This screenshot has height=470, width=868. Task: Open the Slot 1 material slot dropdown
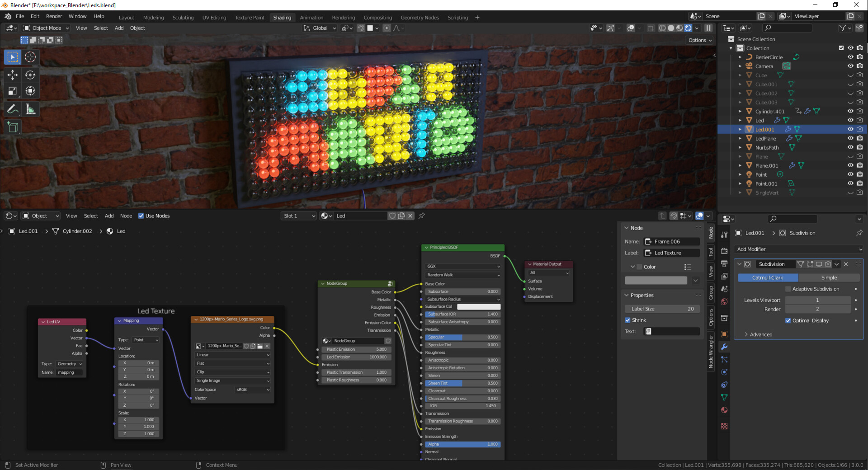pos(298,216)
